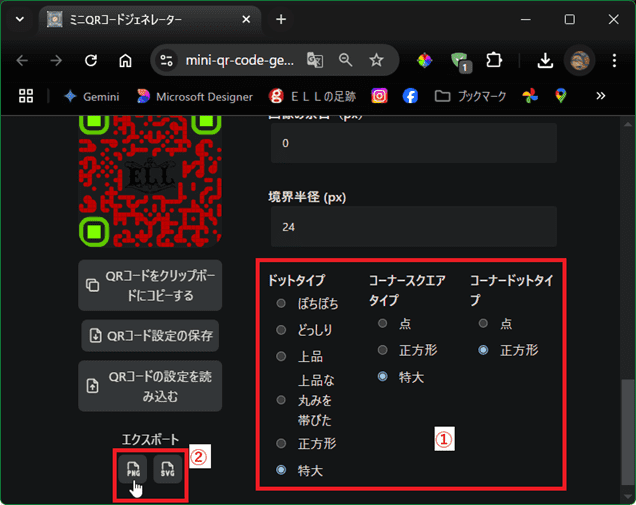Open the Extensions puzzle icon
This screenshot has height=505, width=636.
point(493,60)
